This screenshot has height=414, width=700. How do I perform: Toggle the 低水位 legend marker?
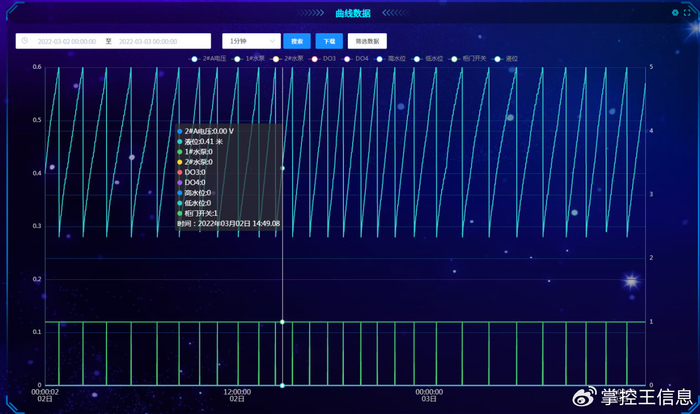(432, 59)
